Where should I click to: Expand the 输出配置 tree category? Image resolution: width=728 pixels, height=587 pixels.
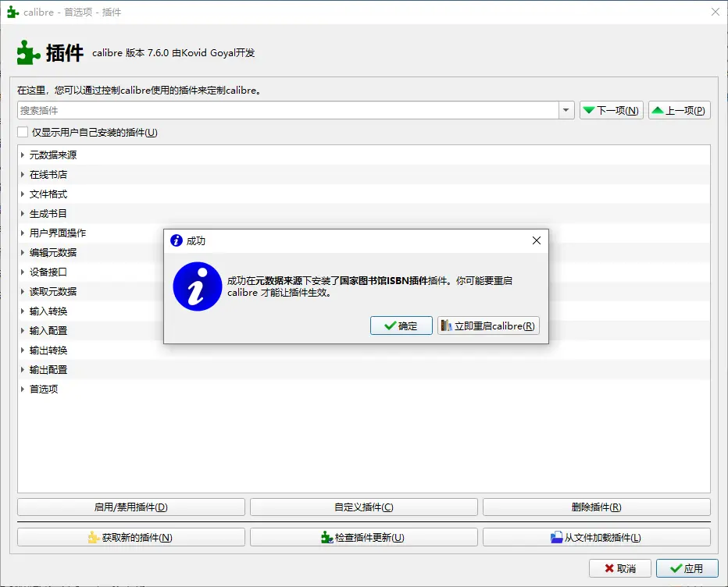(x=23, y=370)
